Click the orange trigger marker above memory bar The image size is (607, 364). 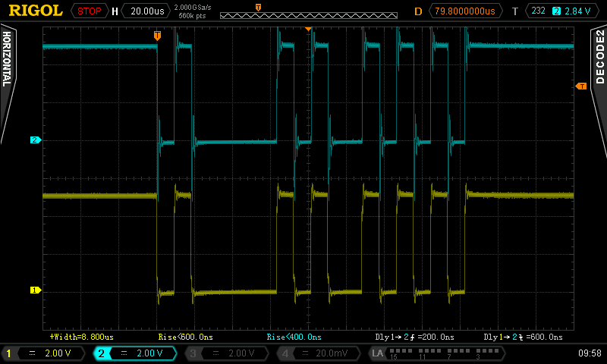[258, 8]
